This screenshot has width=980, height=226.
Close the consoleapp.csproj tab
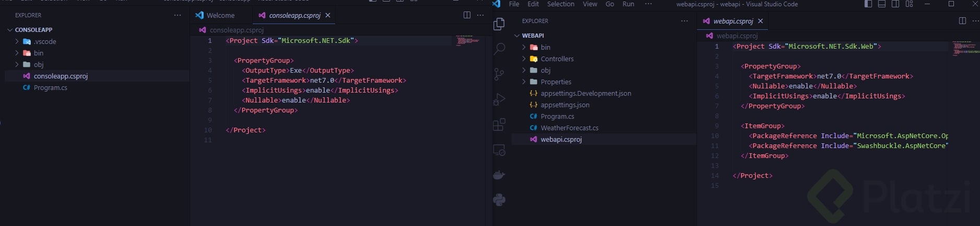click(x=328, y=15)
